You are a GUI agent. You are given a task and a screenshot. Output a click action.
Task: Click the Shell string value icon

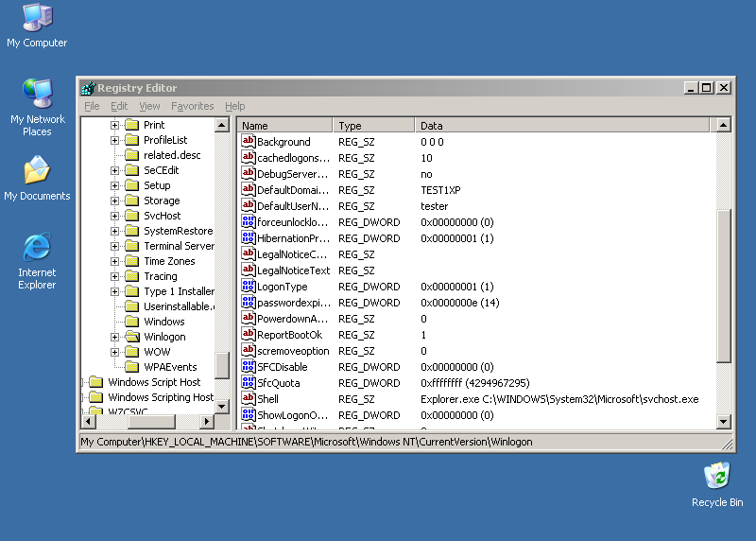(249, 398)
